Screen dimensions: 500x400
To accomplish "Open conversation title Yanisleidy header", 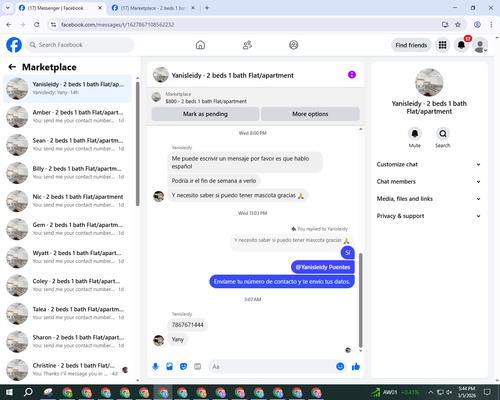I will click(232, 75).
